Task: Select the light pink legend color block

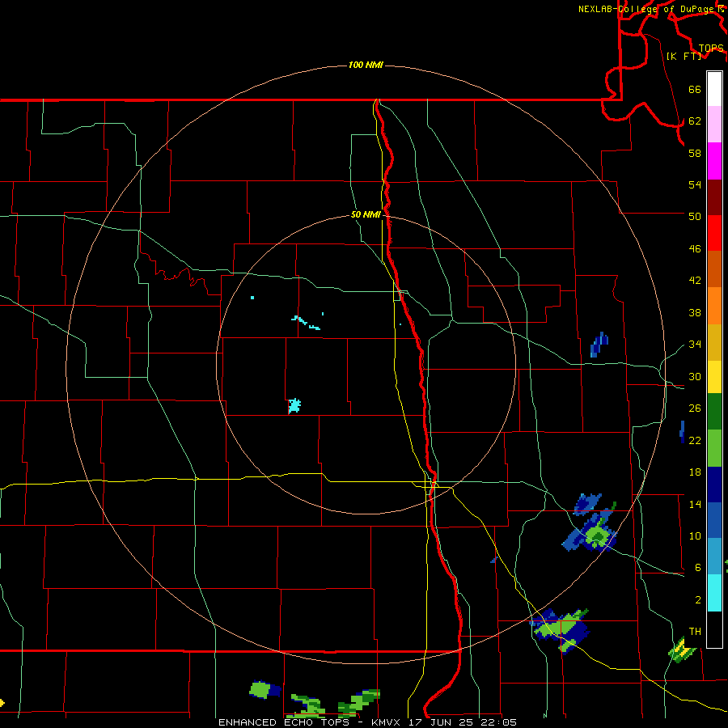Action: coord(714,124)
